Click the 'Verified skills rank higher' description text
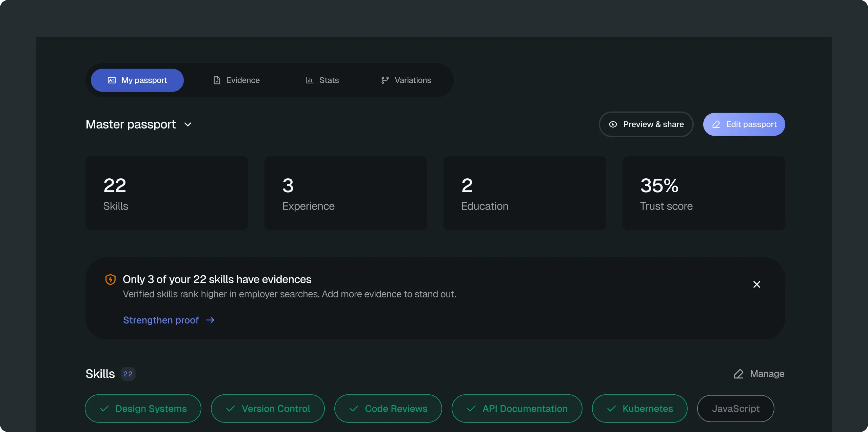The width and height of the screenshot is (868, 432). [x=290, y=294]
